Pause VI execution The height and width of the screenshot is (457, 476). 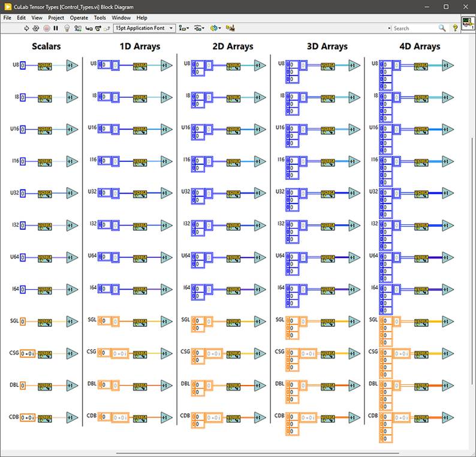click(56, 28)
